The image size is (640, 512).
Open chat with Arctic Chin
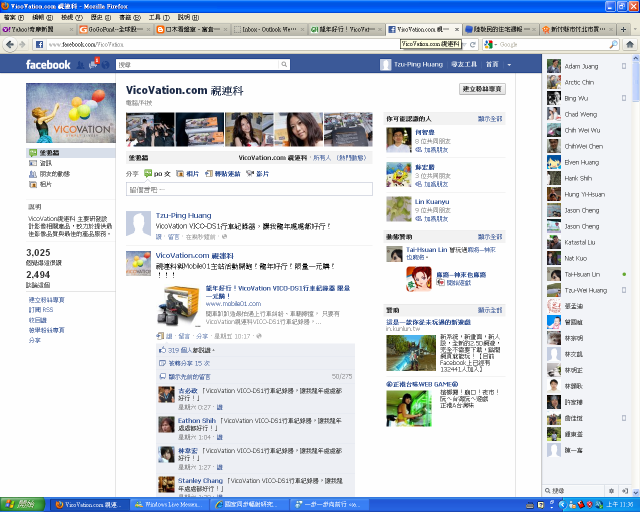tap(587, 82)
